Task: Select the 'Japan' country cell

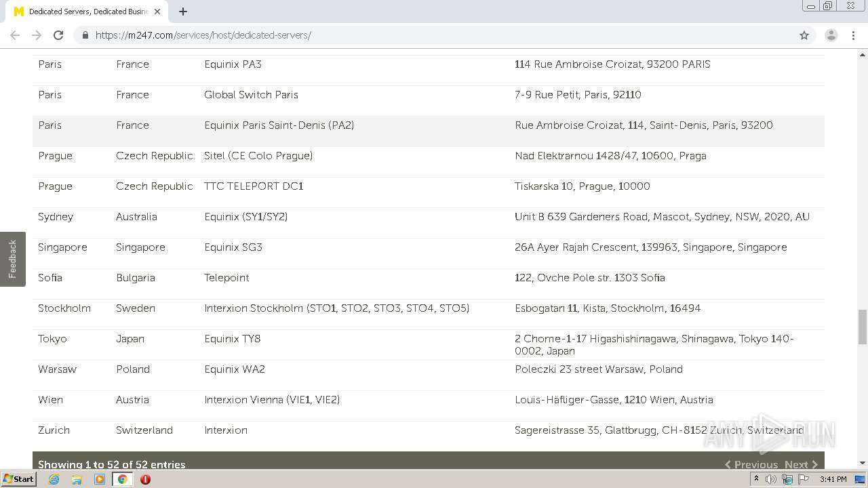Action: [130, 339]
